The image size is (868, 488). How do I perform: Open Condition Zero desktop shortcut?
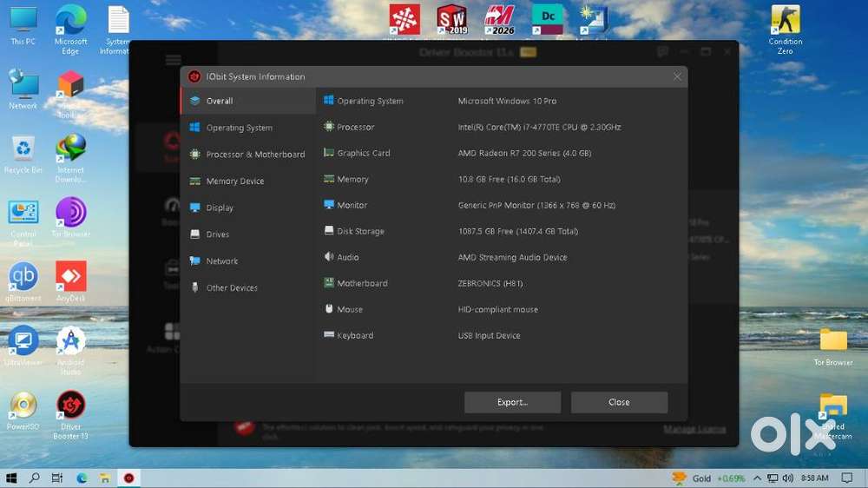(785, 29)
